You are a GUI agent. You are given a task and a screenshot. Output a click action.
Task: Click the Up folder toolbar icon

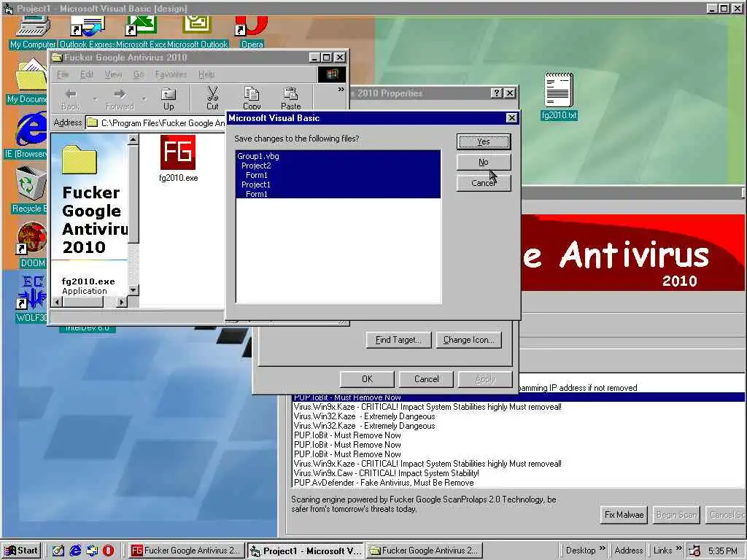(x=169, y=98)
